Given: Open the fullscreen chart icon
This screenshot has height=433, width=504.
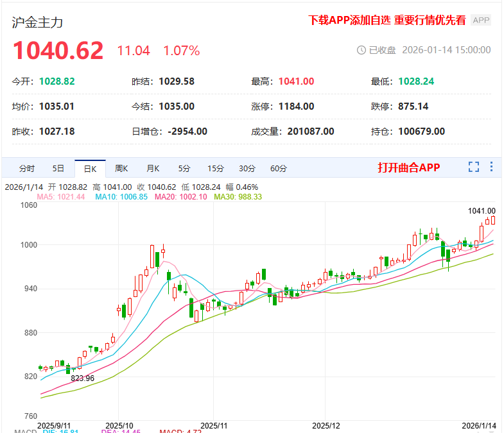Looking at the screenshot, I should pyautogui.click(x=473, y=167).
